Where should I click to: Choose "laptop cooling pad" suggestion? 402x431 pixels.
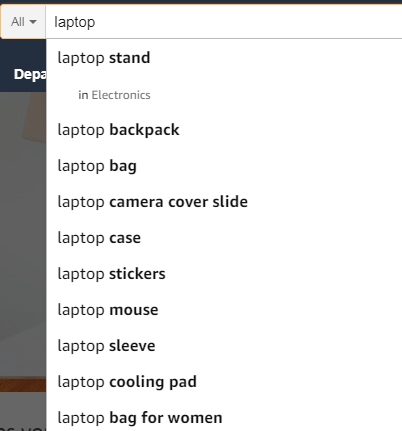pyautogui.click(x=224, y=382)
